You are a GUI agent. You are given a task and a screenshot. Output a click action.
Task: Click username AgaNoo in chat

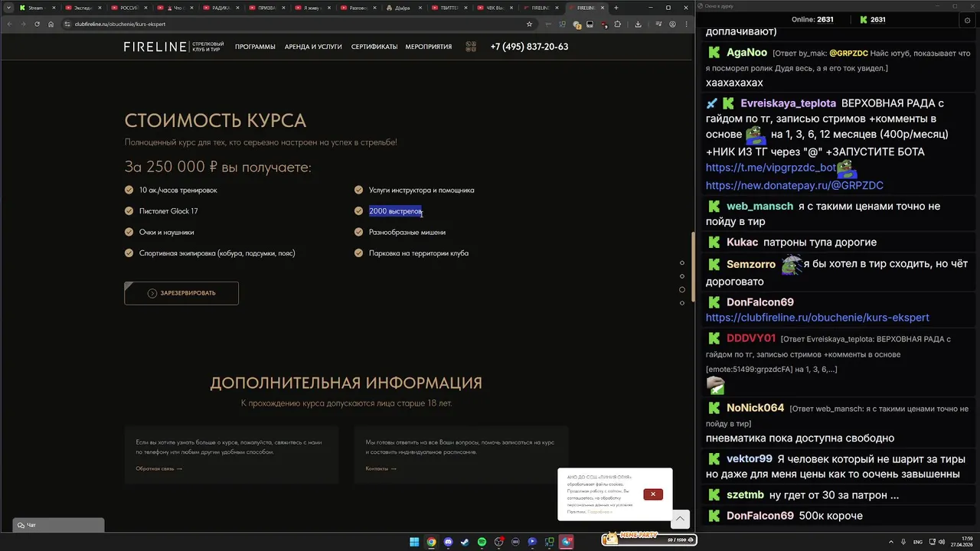point(746,53)
